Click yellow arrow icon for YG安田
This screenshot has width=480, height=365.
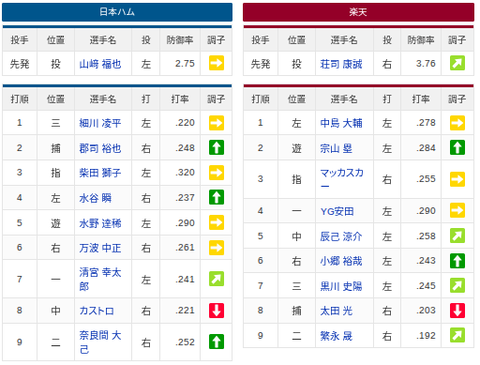tap(457, 210)
